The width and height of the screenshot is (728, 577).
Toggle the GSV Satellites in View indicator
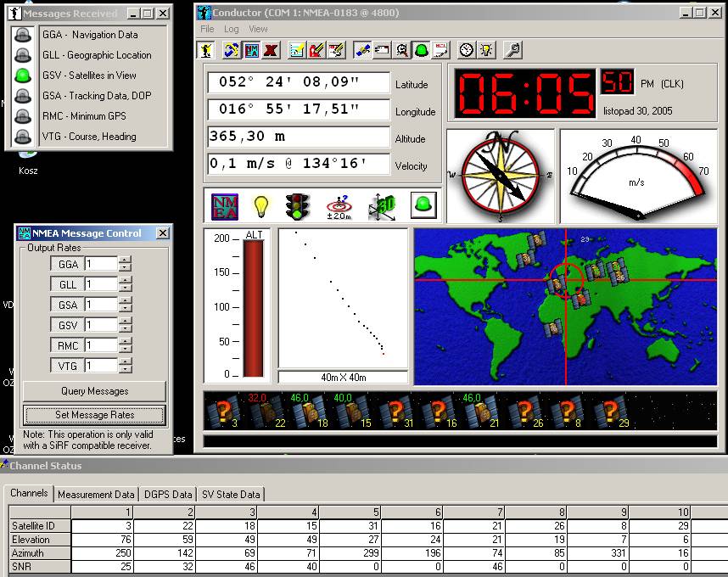pyautogui.click(x=24, y=76)
